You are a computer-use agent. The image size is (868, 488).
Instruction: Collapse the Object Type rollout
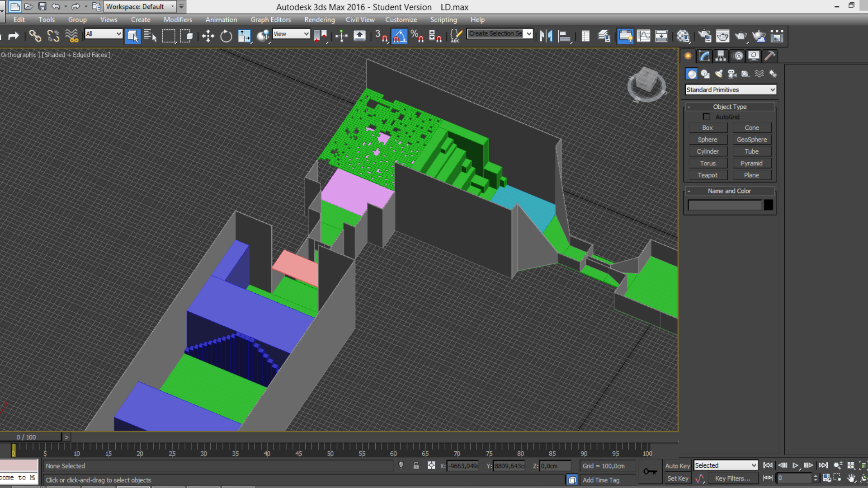pyautogui.click(x=730, y=107)
